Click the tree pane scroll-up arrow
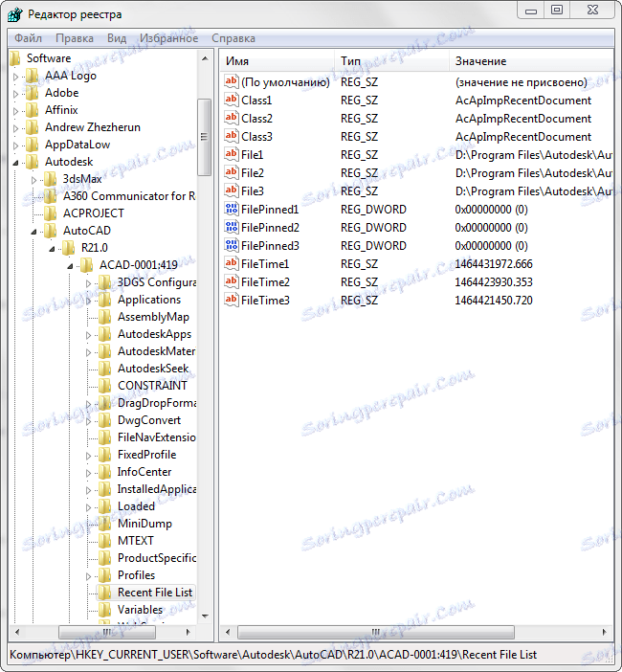 pyautogui.click(x=205, y=58)
